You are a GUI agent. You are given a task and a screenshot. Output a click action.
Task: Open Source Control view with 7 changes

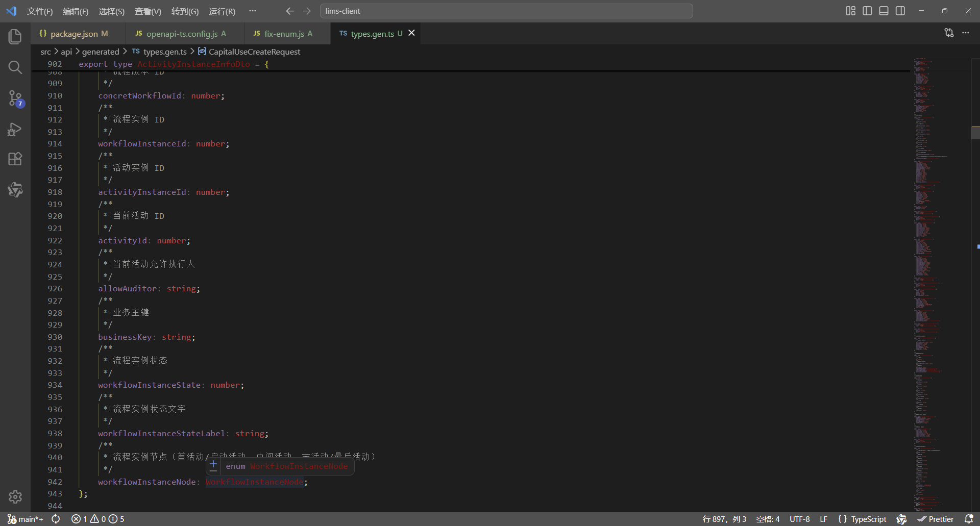tap(15, 98)
